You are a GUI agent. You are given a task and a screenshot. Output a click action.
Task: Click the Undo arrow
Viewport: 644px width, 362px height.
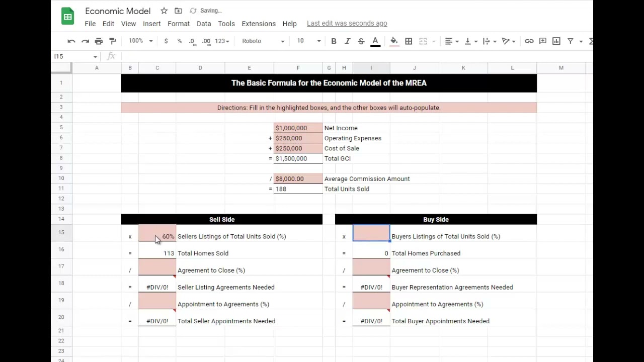point(71,41)
